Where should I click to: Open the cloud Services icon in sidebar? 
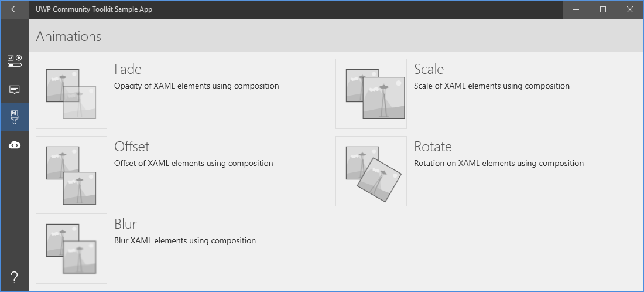click(x=15, y=145)
